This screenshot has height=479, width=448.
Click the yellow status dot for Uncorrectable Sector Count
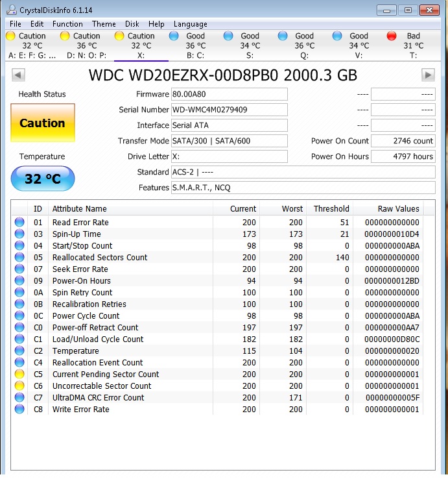point(19,386)
